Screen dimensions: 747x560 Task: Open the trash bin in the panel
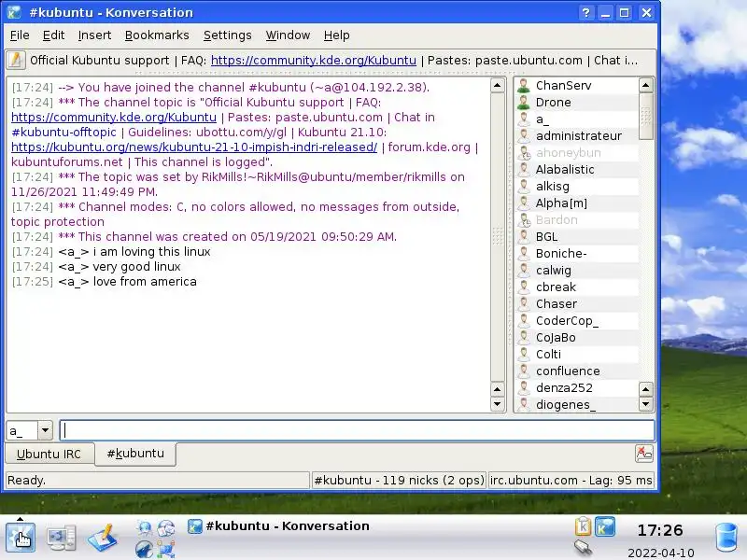[726, 538]
